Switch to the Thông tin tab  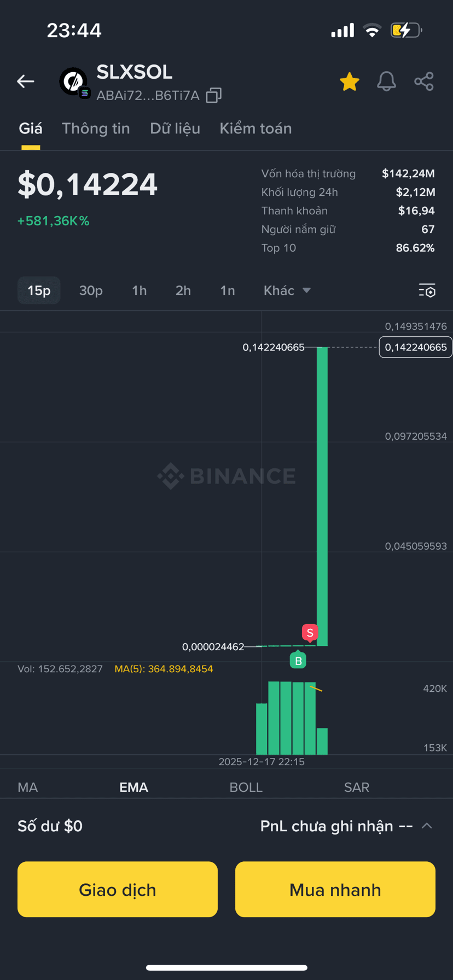[96, 129]
